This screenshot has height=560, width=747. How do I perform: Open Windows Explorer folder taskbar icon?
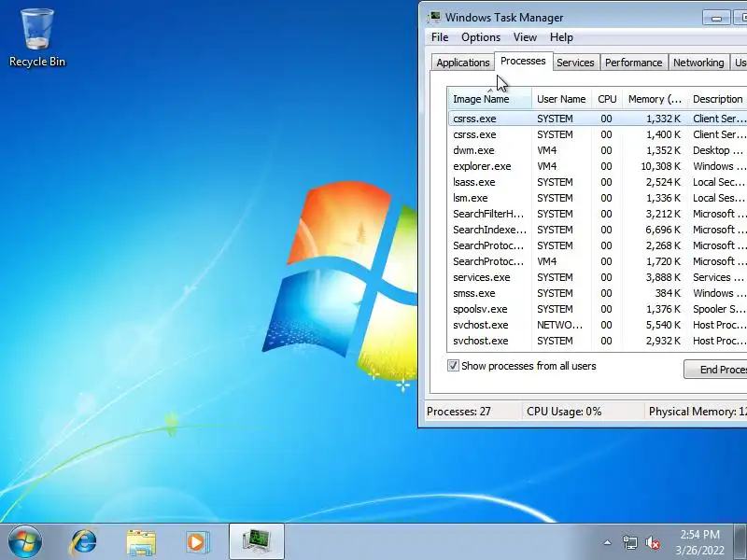[141, 542]
